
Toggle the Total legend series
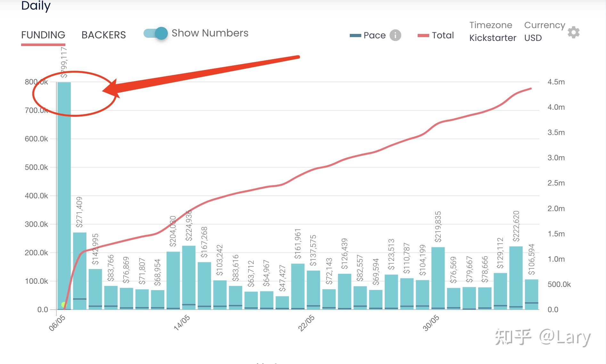click(443, 35)
